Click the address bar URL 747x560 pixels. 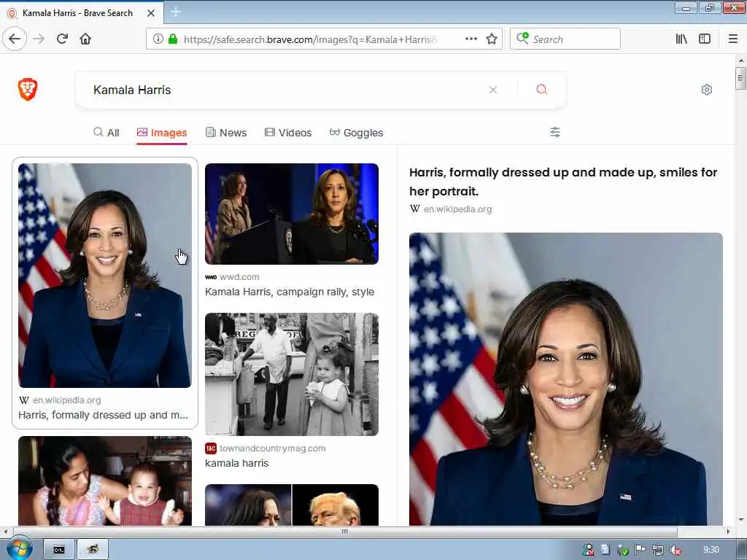[x=311, y=39]
